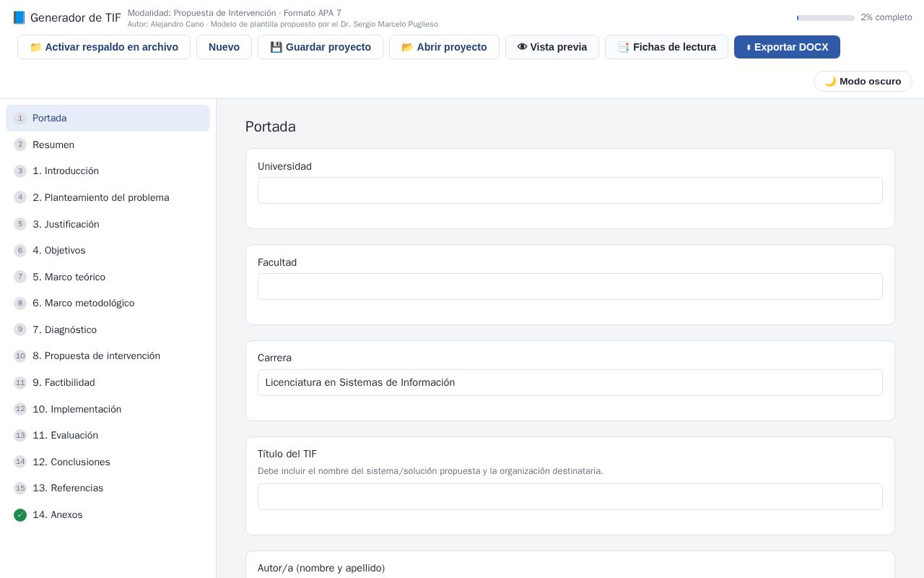Click the Nuevo button
The height and width of the screenshot is (578, 924).
click(x=224, y=47)
